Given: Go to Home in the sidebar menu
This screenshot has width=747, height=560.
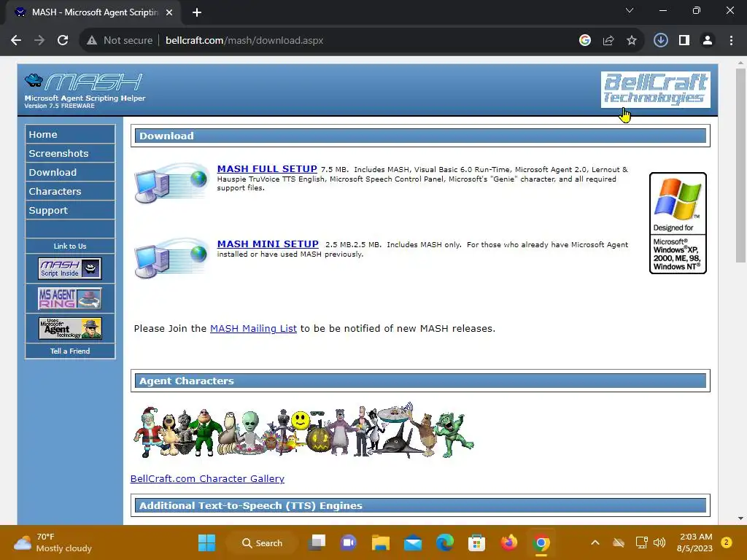Looking at the screenshot, I should (70, 134).
